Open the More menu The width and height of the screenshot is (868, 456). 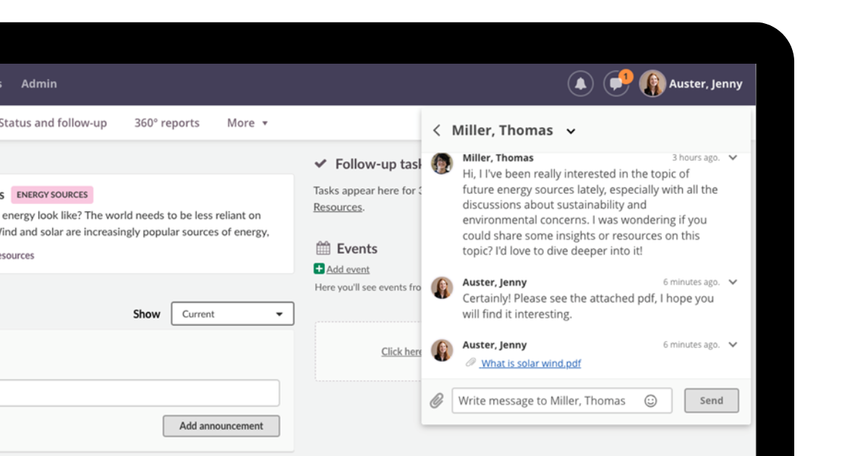tap(247, 123)
